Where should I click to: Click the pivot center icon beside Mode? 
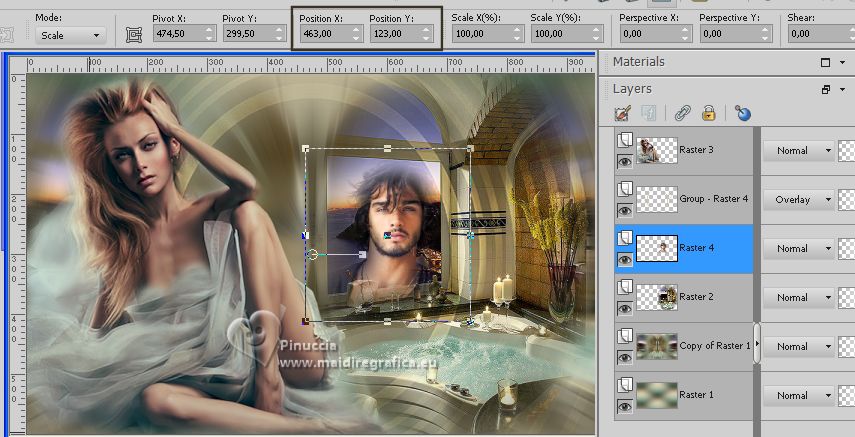[x=134, y=34]
